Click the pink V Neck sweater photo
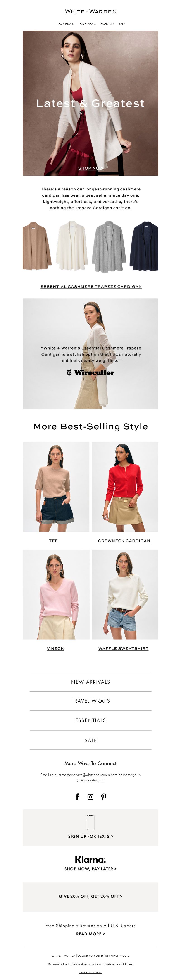This screenshot has width=181, height=980. coord(56,594)
